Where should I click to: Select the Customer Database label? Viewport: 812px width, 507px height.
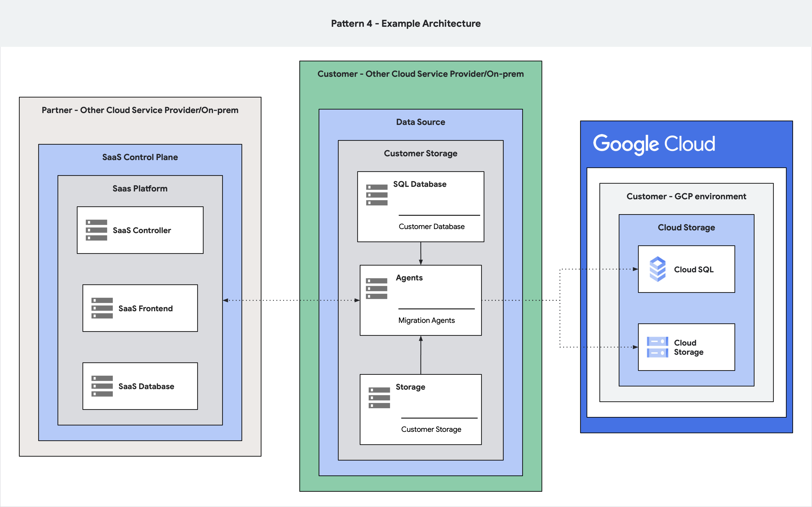click(431, 226)
